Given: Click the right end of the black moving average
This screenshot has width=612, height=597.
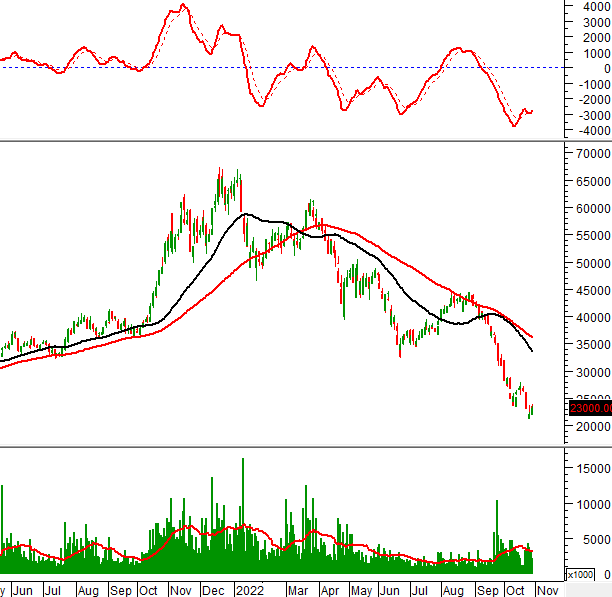Looking at the screenshot, I should [x=531, y=350].
